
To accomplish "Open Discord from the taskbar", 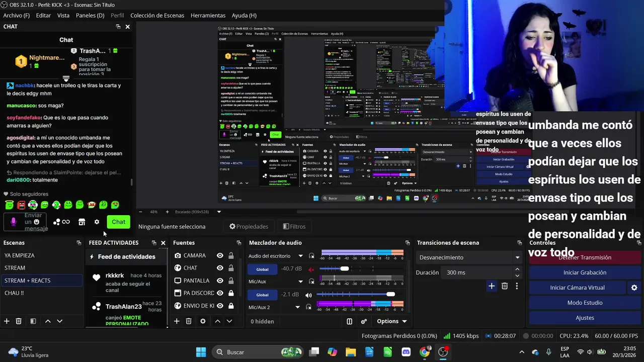I will [x=406, y=352].
